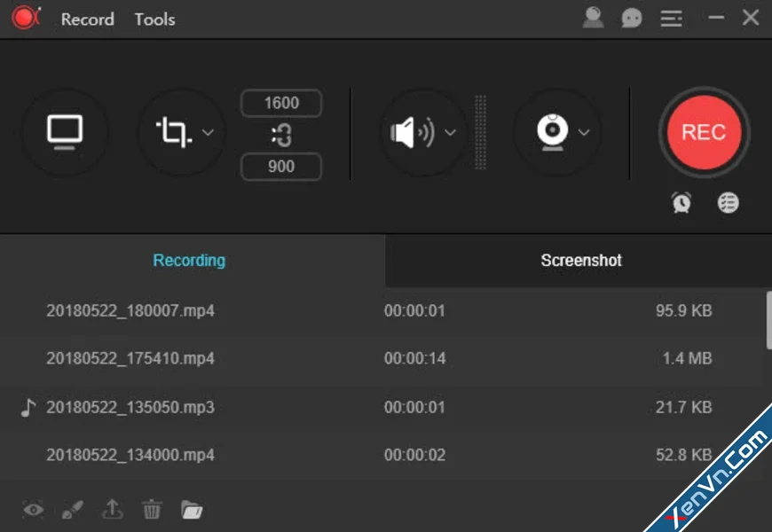Expand the audio source dropdown arrow
The image size is (772, 532).
(450, 132)
